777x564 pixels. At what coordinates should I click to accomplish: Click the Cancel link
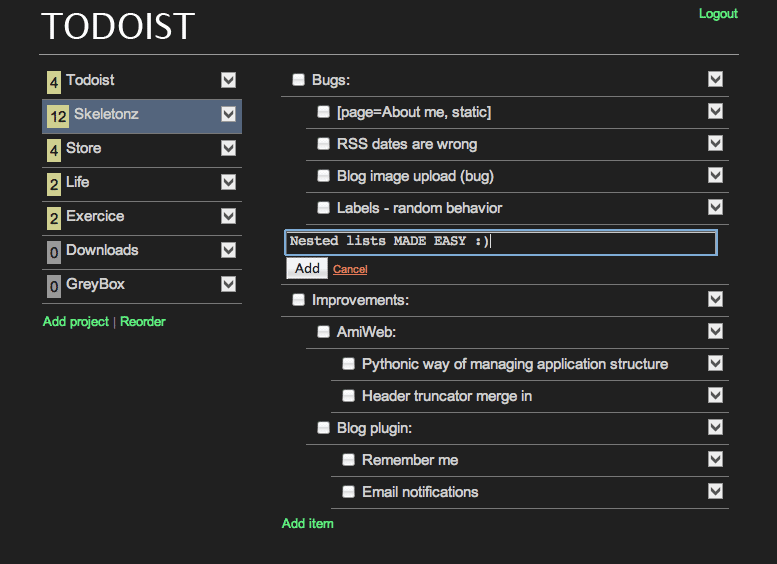tap(350, 269)
